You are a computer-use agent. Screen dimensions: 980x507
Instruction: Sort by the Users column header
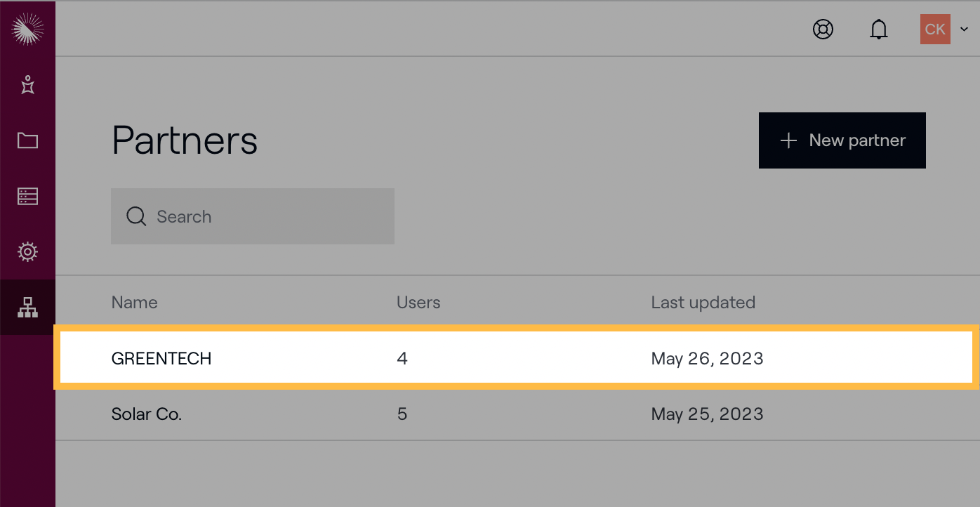pyautogui.click(x=418, y=303)
